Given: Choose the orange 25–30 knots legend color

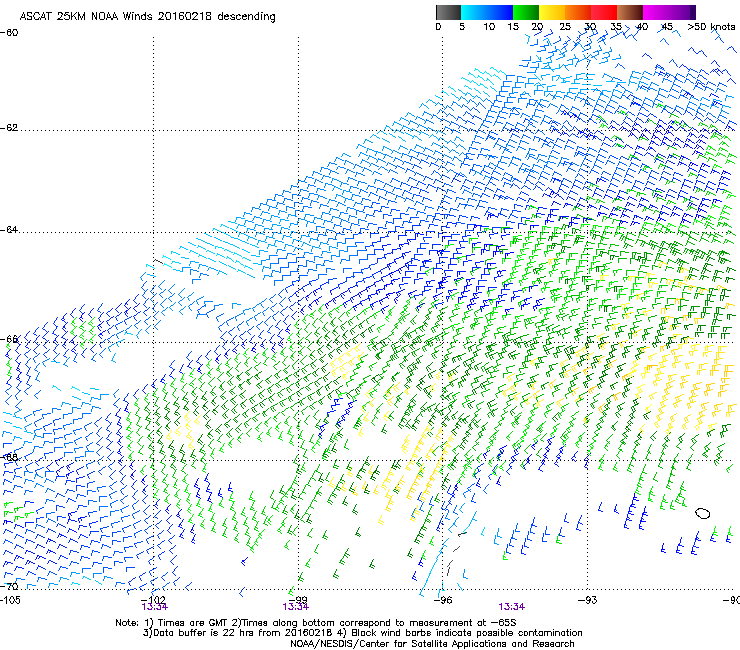Looking at the screenshot, I should [578, 12].
